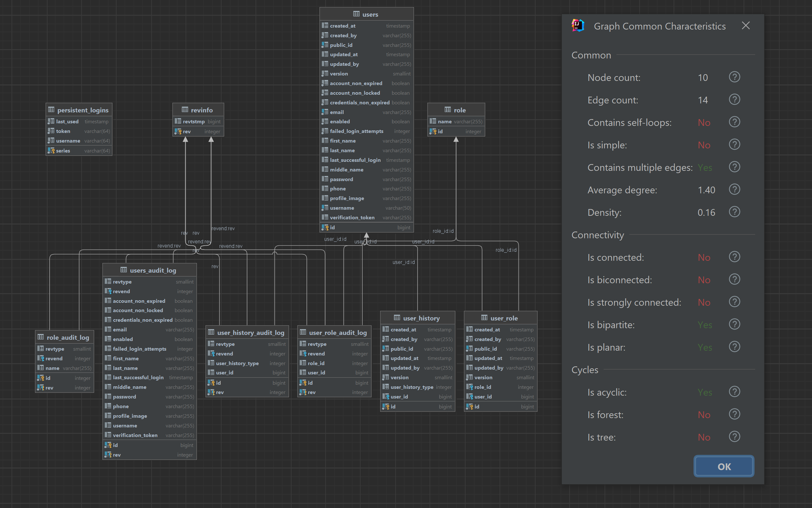Click help icon next to Node count
This screenshot has width=812, height=508.
[x=734, y=77]
